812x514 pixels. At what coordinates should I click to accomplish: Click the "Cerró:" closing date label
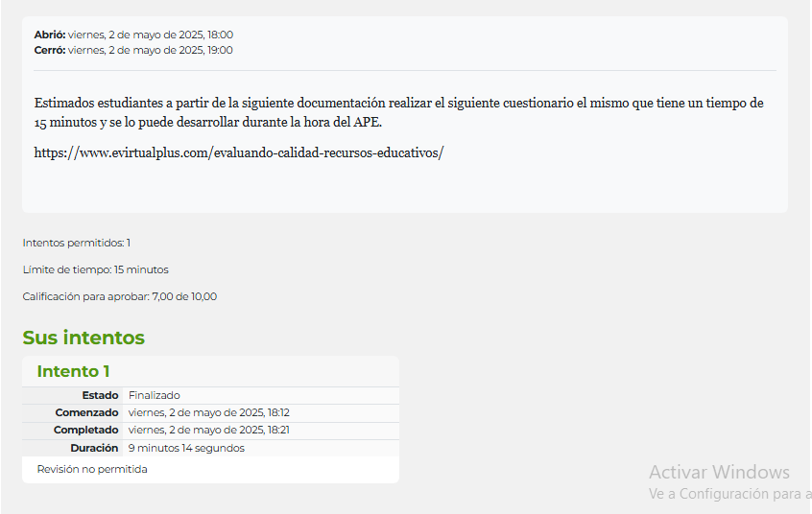(50, 50)
